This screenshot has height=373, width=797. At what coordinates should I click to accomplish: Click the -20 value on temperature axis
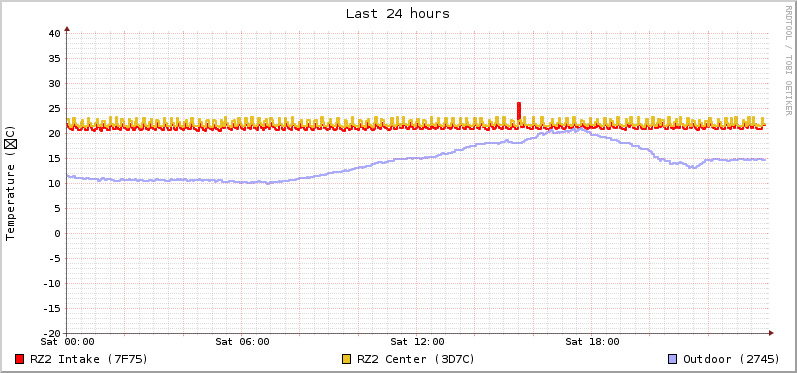click(51, 333)
